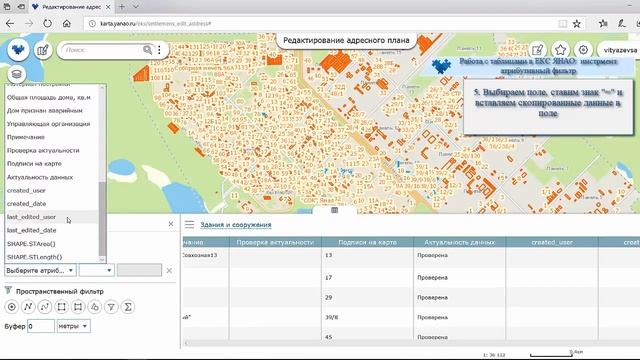Select the freehand line filter tool
640x360 pixels.
tap(45, 307)
